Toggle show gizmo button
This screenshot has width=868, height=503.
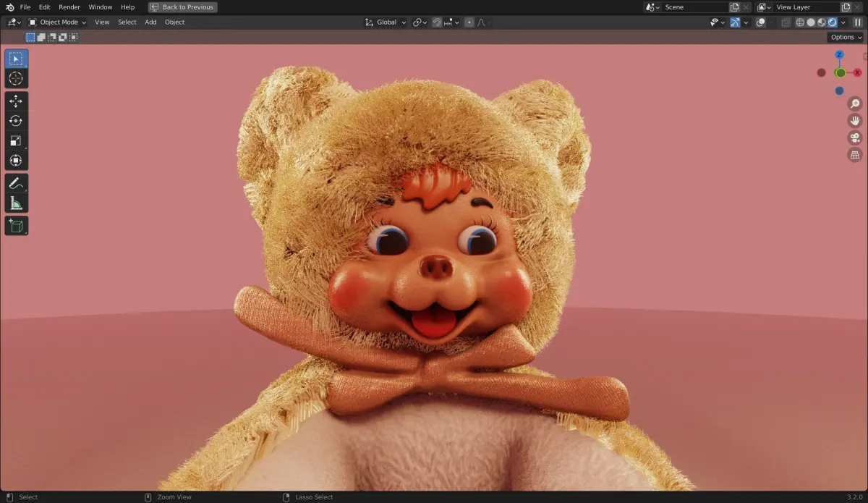point(735,22)
